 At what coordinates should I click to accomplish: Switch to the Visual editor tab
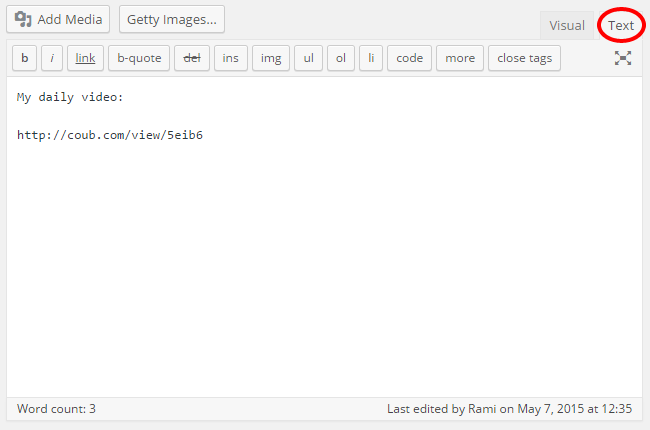(567, 26)
